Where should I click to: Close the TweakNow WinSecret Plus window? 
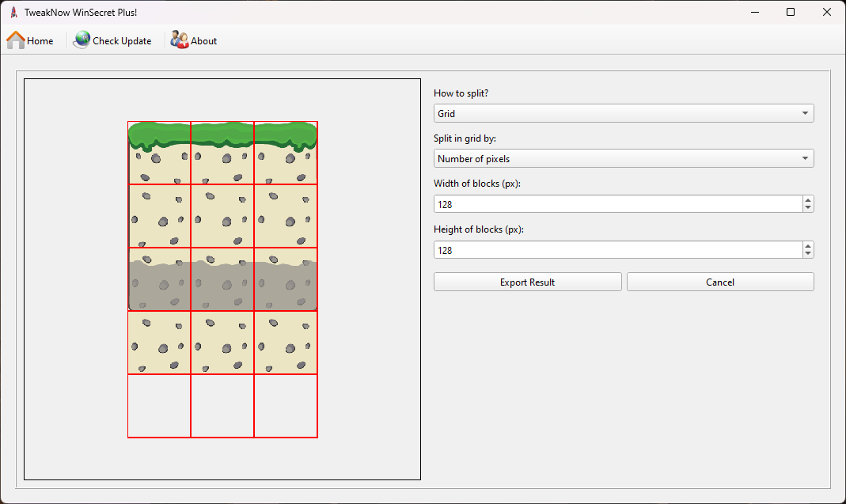coord(827,12)
